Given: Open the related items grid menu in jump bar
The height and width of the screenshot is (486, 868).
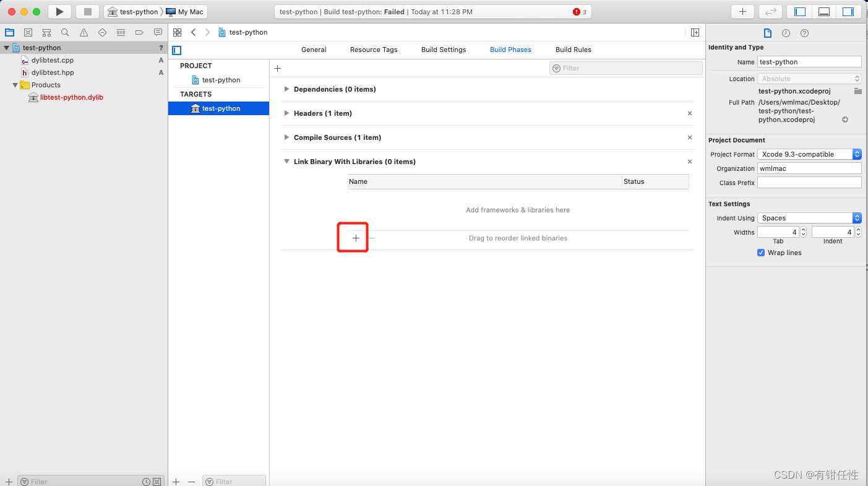Looking at the screenshot, I should click(178, 32).
